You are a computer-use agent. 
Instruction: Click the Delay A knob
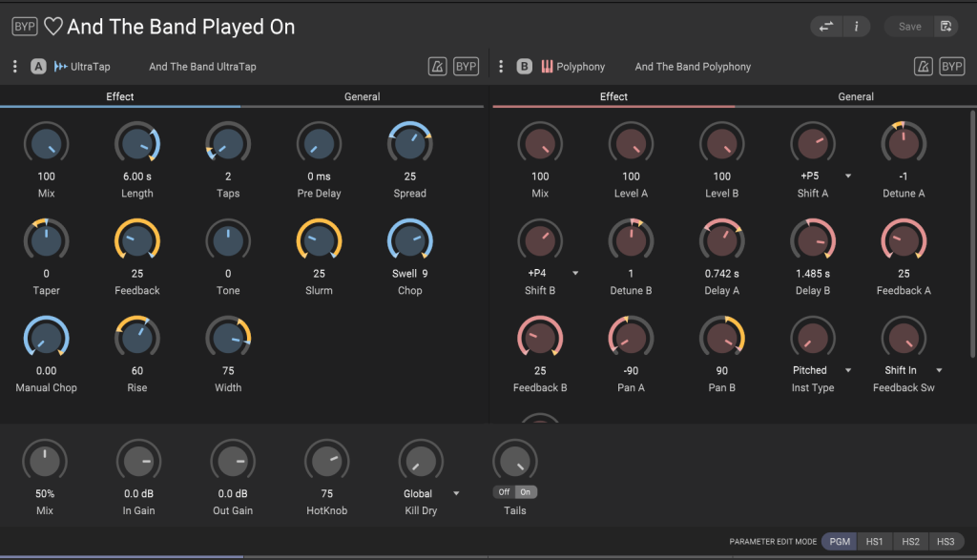pyautogui.click(x=721, y=241)
